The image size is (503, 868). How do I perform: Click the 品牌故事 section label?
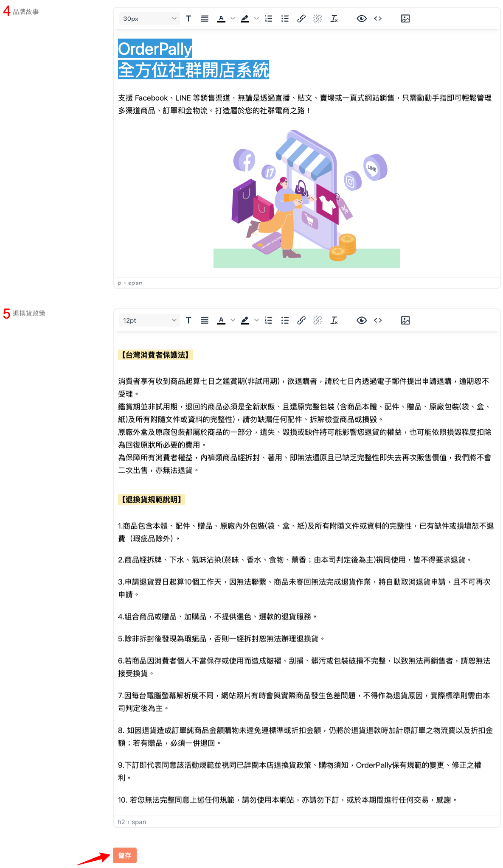(x=26, y=11)
